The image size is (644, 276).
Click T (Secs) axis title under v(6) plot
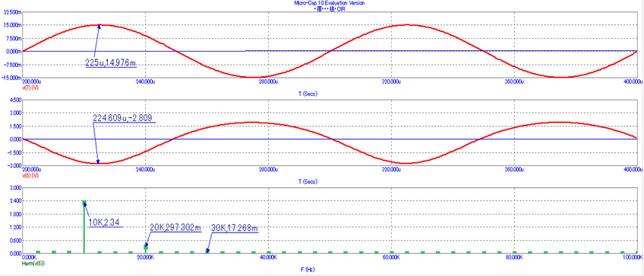308,182
